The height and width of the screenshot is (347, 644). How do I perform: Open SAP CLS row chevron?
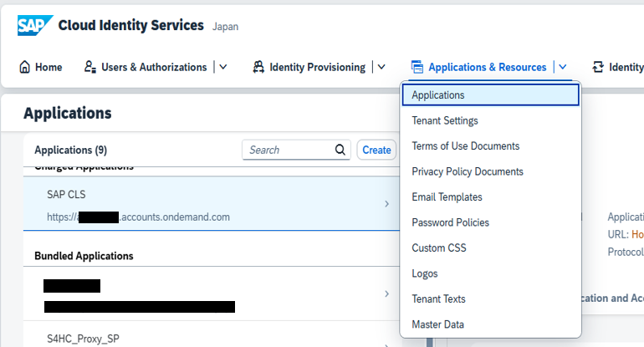(x=386, y=203)
